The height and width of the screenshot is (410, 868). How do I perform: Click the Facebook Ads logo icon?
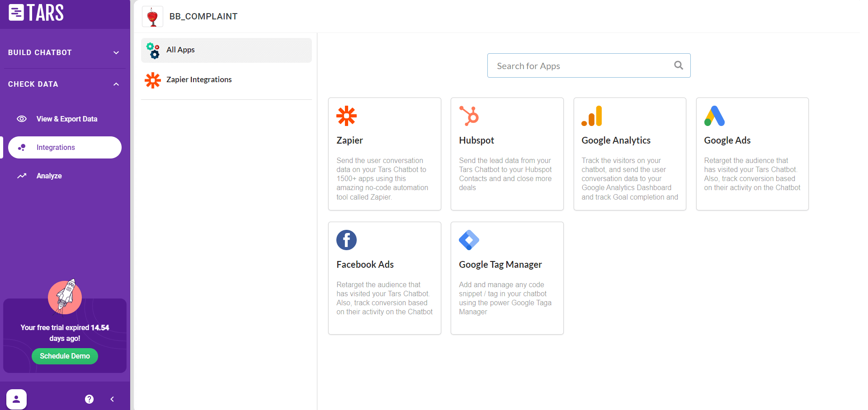[346, 240]
